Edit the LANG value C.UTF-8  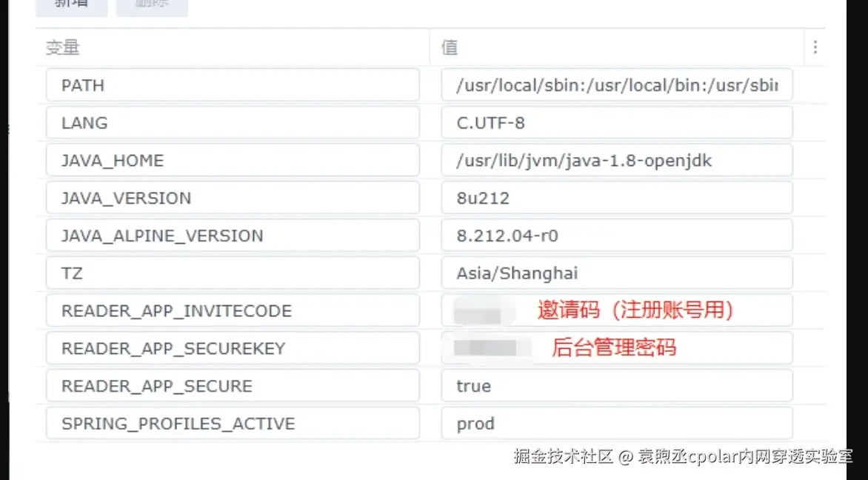pyautogui.click(x=616, y=123)
